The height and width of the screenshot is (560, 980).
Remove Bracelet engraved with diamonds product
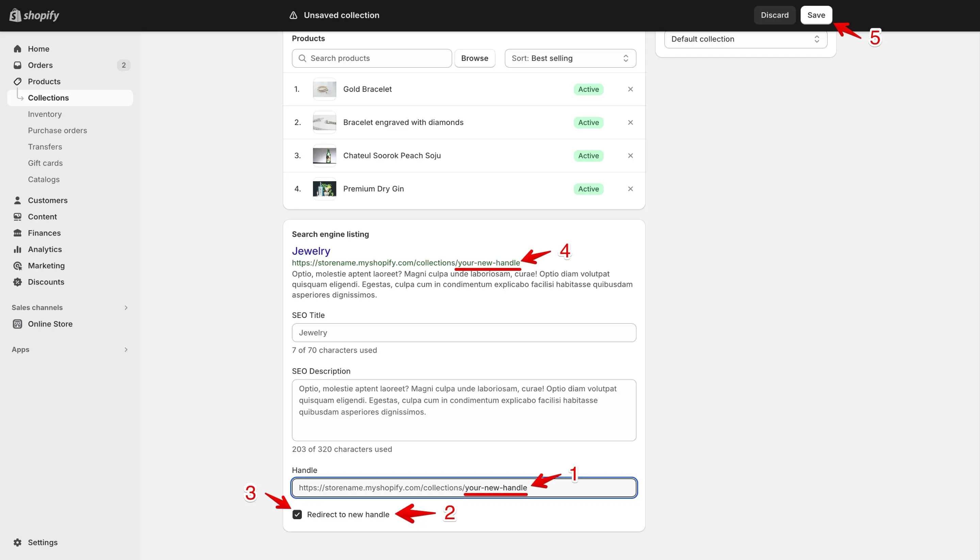(x=631, y=122)
